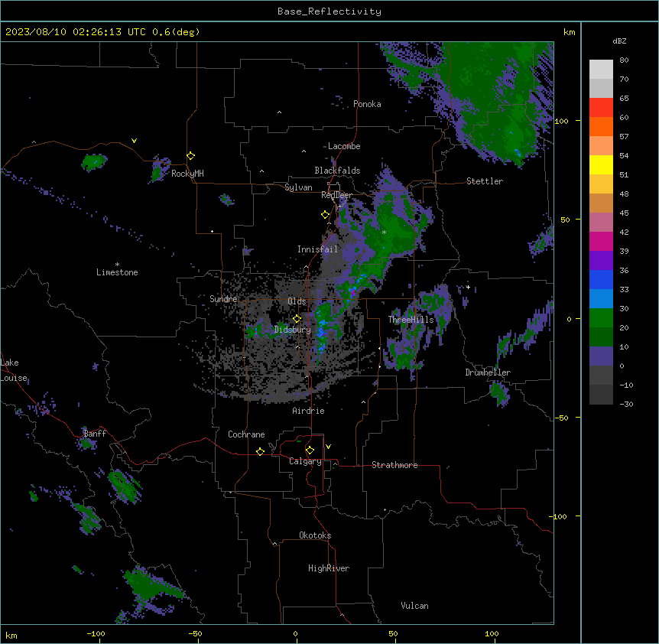The image size is (659, 644).
Task: Choose the peach 54-57 dBZ legend band
Action: [601, 146]
